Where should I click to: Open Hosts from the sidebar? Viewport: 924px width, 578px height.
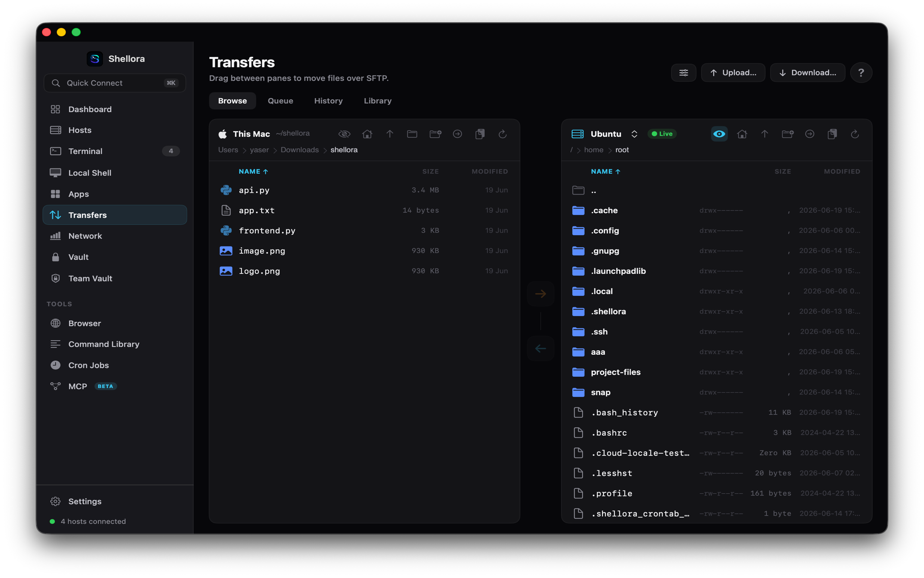pyautogui.click(x=114, y=130)
